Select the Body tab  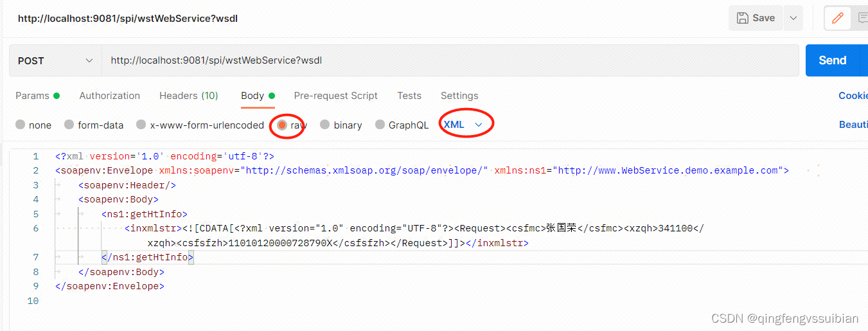tap(258, 96)
